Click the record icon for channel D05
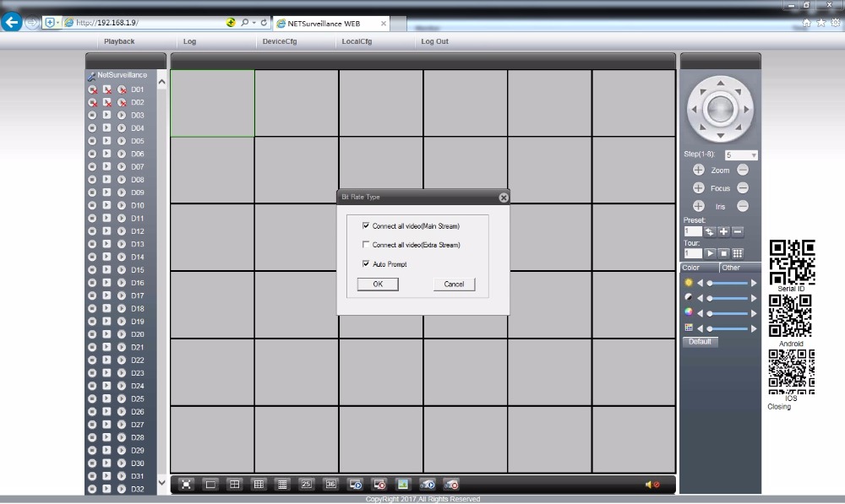Screen dimensions: 845x504 coord(92,140)
